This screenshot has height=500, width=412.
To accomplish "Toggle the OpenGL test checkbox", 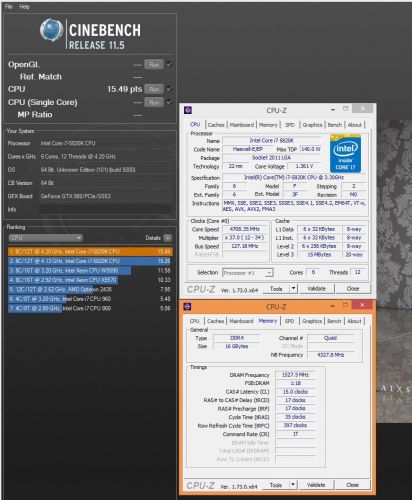I will 169,64.
